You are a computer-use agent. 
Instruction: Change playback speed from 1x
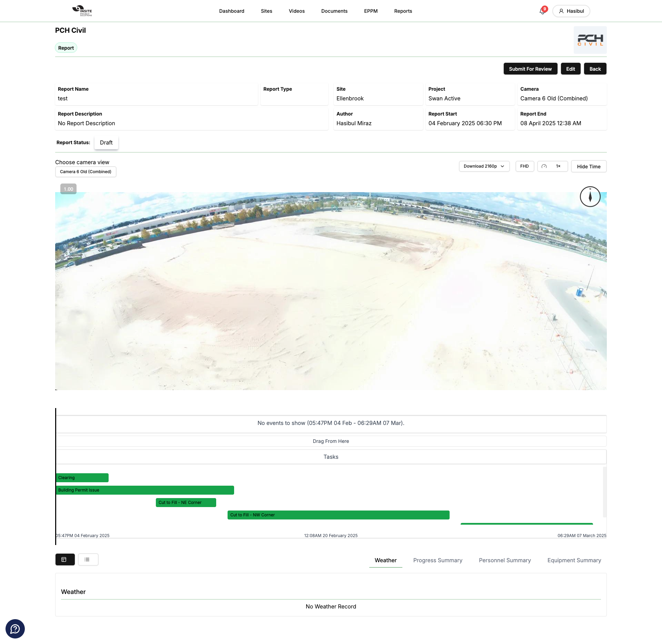click(558, 166)
